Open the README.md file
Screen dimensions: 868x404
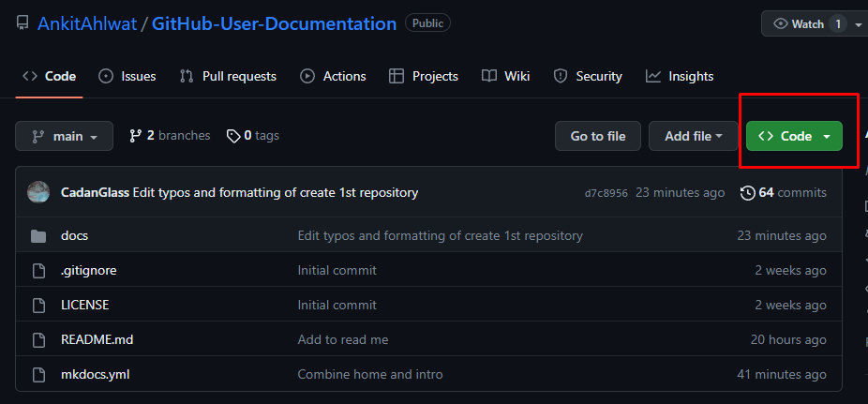(x=97, y=340)
